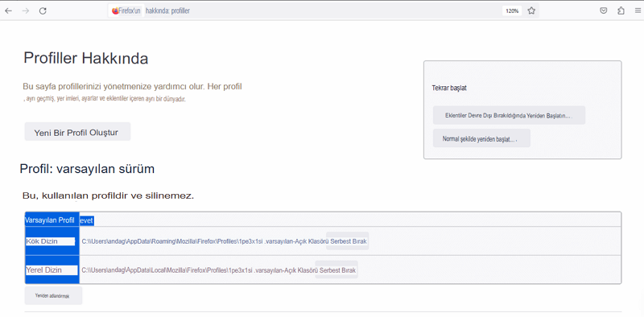Select the Yerel Dizin label cell

(x=52, y=270)
